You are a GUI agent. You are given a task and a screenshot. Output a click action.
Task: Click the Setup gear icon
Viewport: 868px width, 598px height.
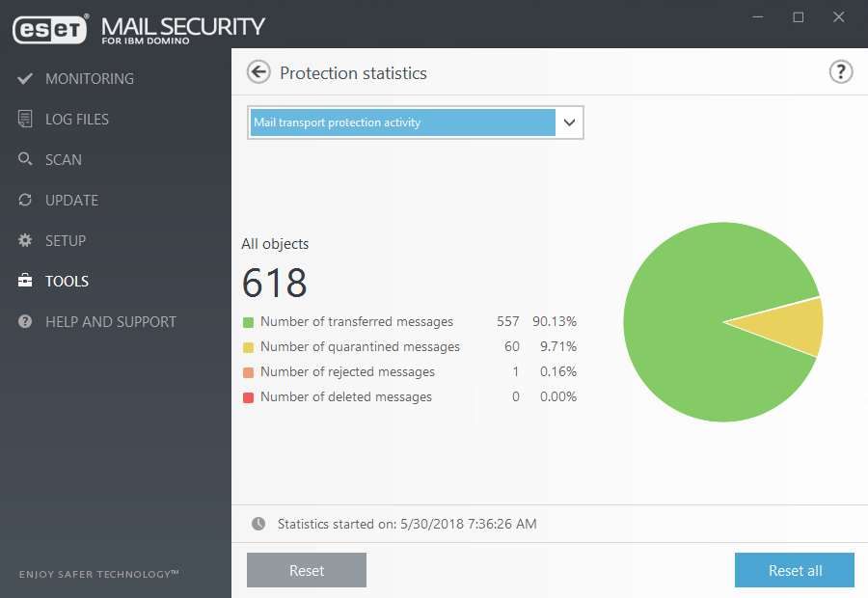[25, 240]
